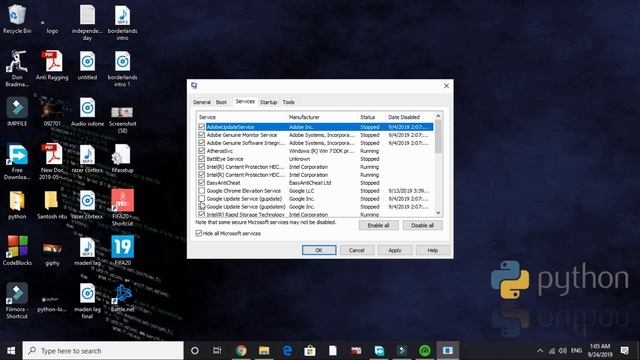The height and width of the screenshot is (360, 640).
Task: Select the Google LLC manufacturer cell
Action: click(301, 191)
